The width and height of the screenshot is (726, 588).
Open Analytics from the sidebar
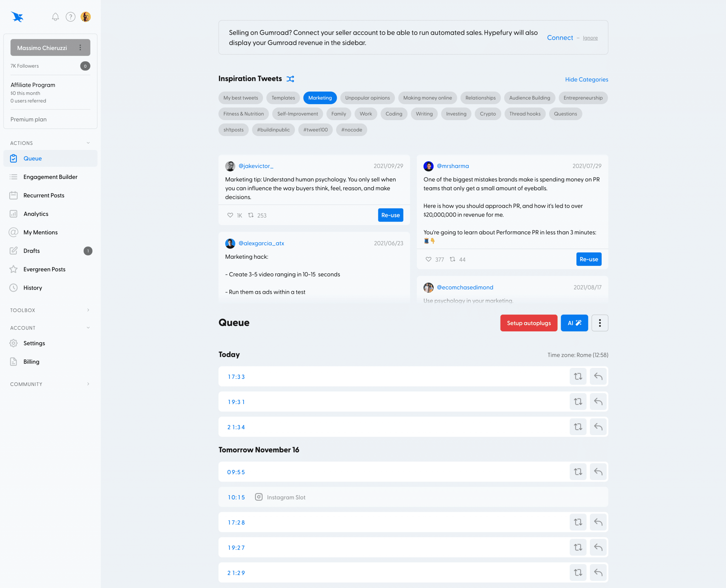click(x=36, y=214)
